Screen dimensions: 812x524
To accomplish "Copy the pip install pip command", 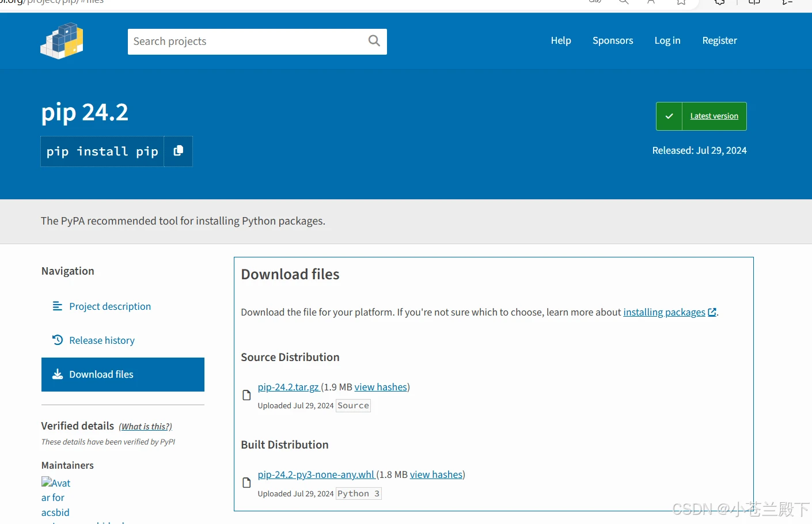I will pos(179,151).
